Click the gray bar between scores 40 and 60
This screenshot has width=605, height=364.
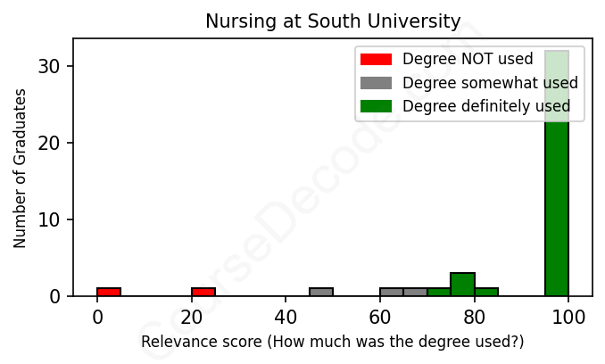click(x=321, y=292)
